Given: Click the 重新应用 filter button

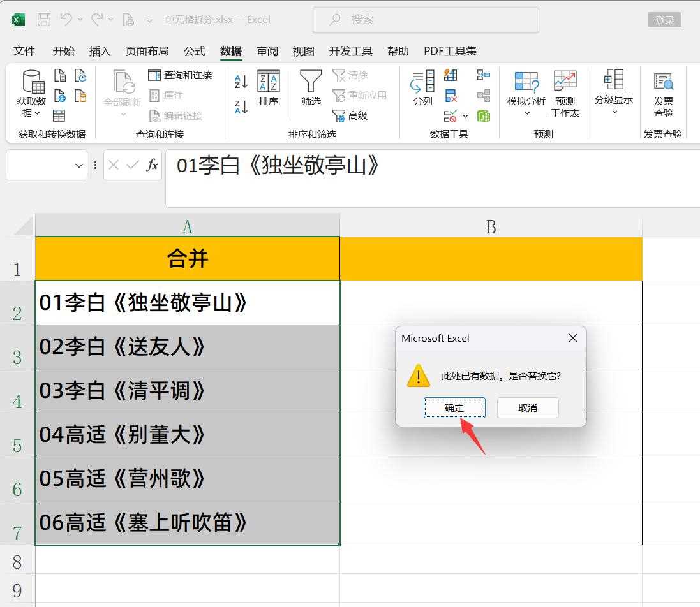Looking at the screenshot, I should (x=359, y=95).
